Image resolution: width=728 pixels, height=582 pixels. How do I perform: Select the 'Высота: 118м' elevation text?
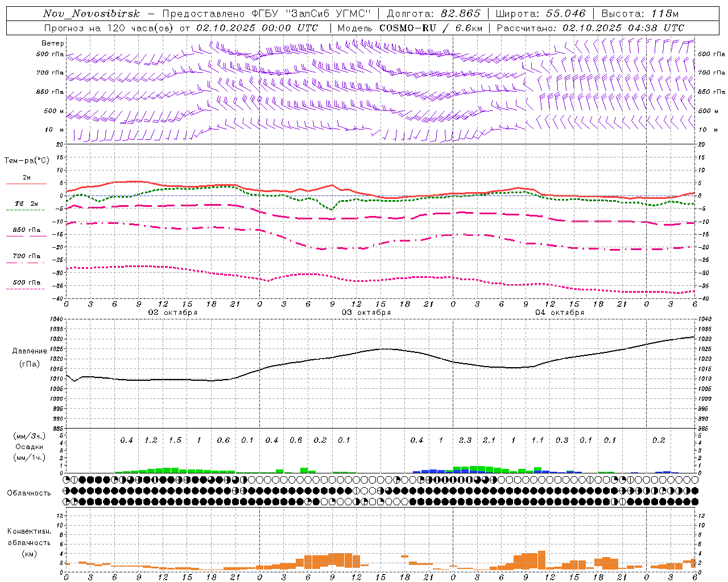coord(640,14)
